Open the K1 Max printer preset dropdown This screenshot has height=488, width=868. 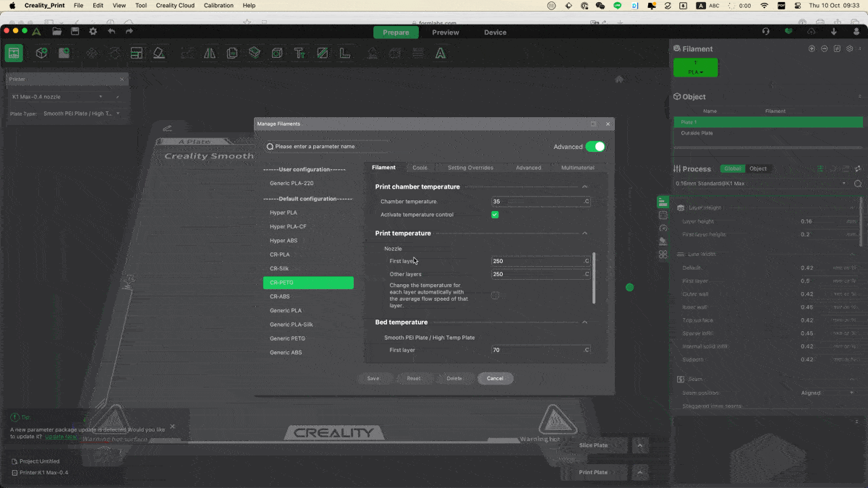click(x=58, y=97)
